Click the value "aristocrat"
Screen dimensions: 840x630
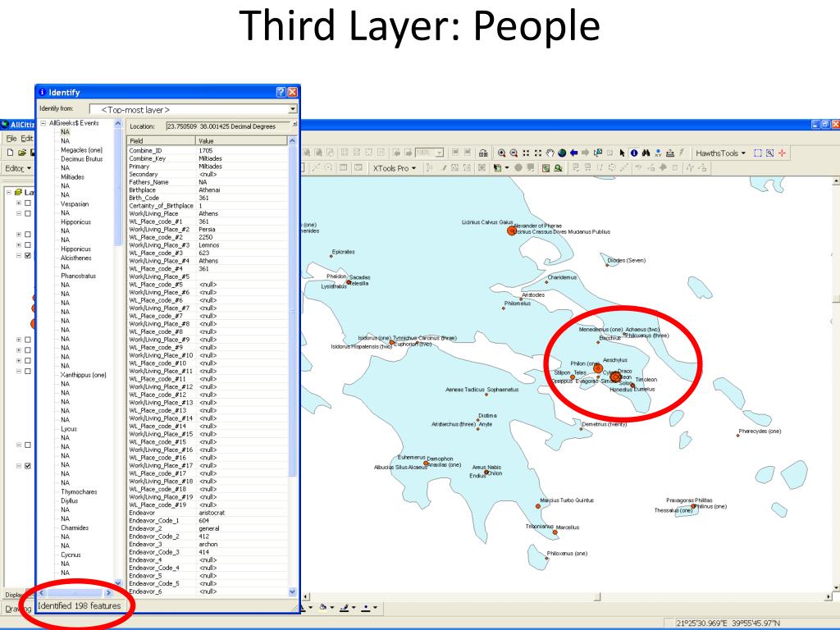click(x=212, y=513)
